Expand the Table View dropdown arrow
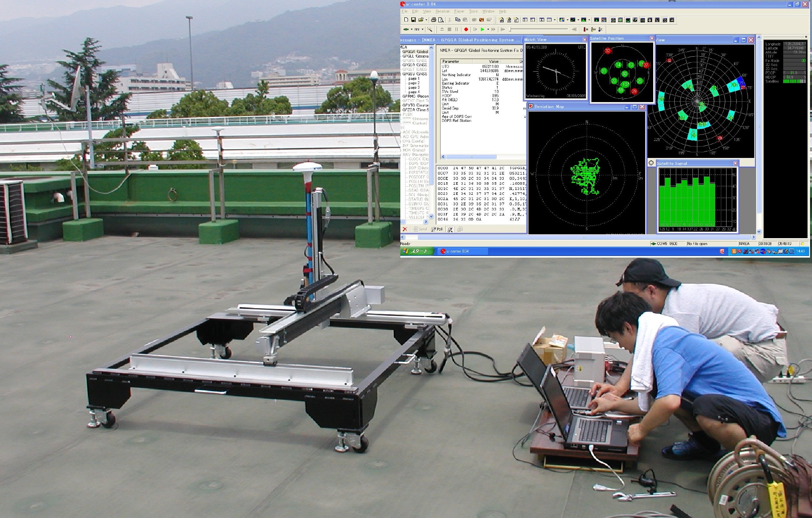 click(555, 20)
